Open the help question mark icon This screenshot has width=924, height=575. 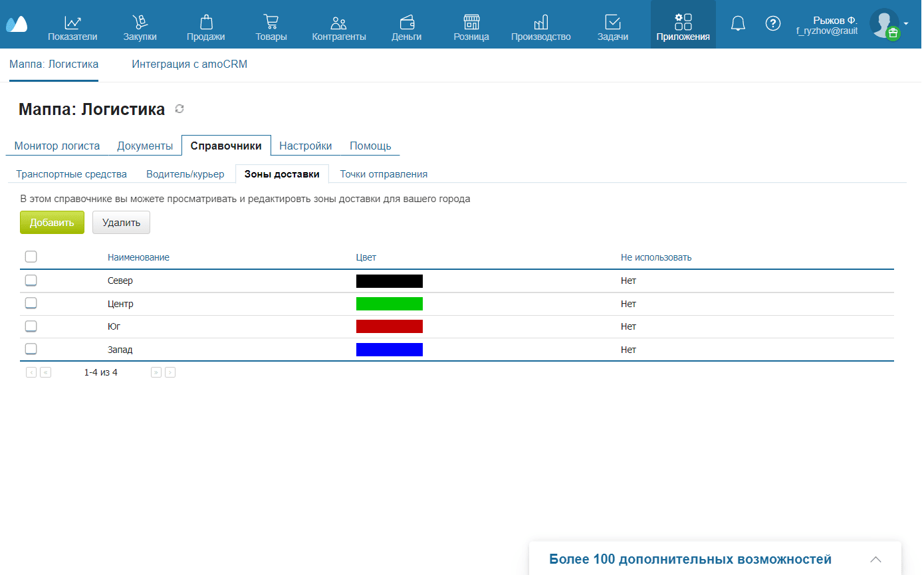coord(772,24)
